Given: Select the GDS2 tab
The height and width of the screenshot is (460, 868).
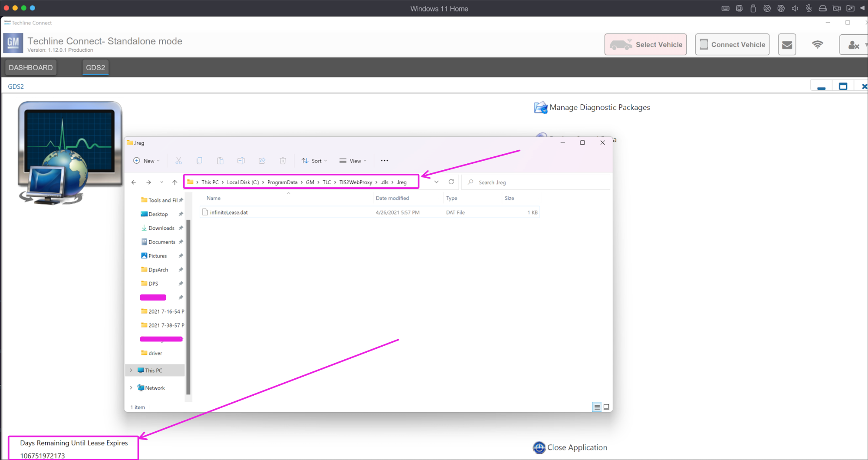Looking at the screenshot, I should pos(95,67).
